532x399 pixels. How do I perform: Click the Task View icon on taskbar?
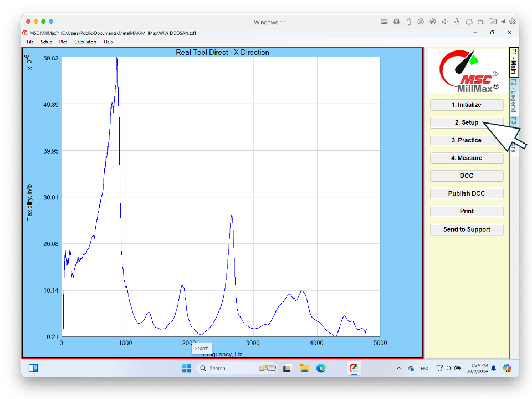pyautogui.click(x=288, y=368)
